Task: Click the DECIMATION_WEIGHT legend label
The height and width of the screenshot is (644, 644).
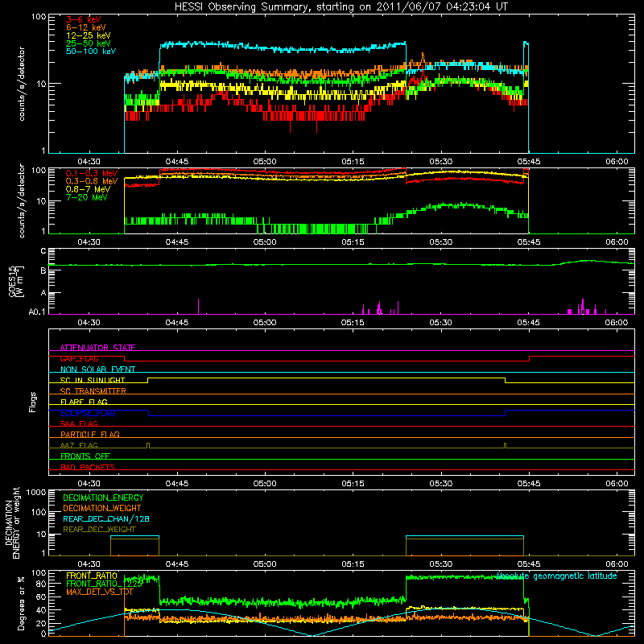Action: 102,508
